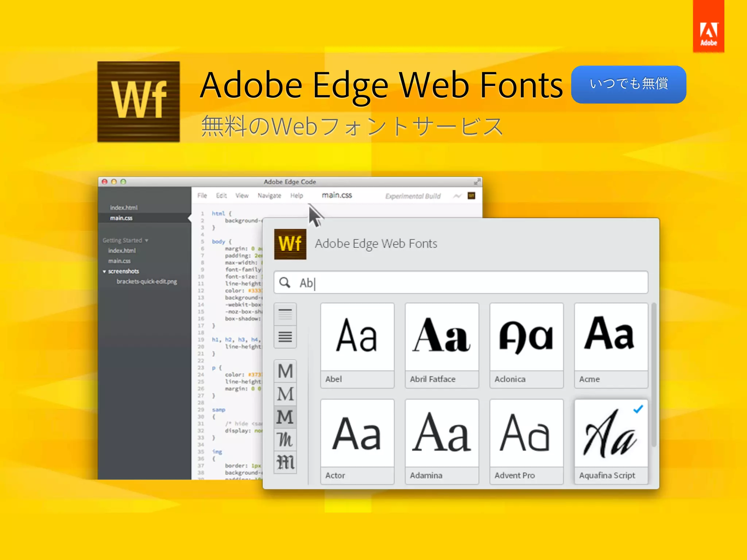The height and width of the screenshot is (560, 747).
Task: Click the main.css file title
Action: (x=337, y=195)
